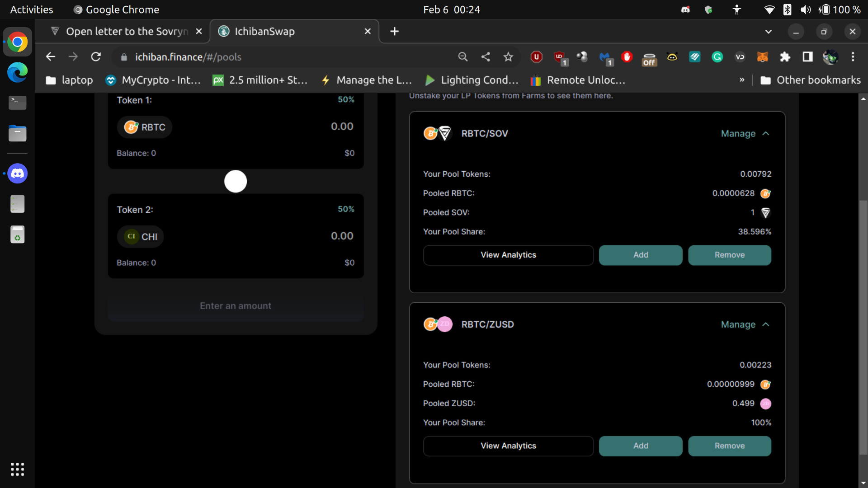This screenshot has height=488, width=868.
Task: Open Discord from the dock
Action: [17, 174]
